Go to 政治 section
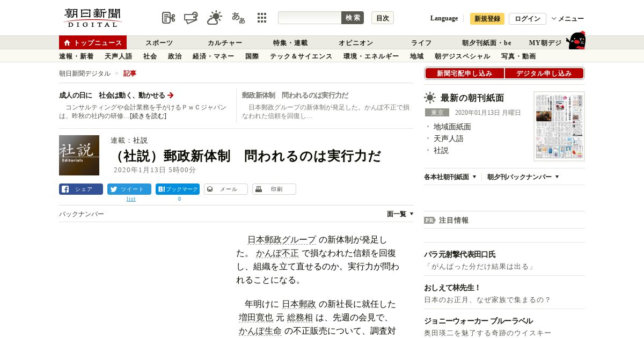This screenshot has height=338, width=644. point(174,56)
